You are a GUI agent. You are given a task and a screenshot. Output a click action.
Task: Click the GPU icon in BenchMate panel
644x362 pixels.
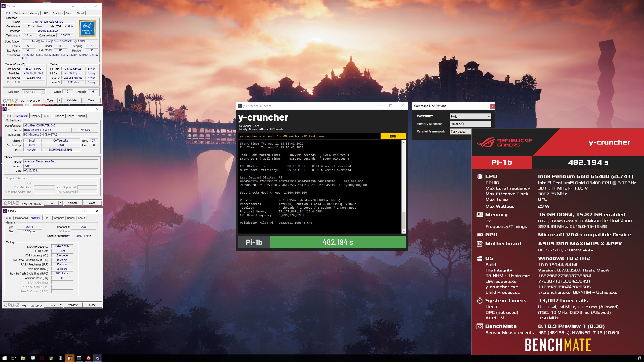tap(479, 235)
